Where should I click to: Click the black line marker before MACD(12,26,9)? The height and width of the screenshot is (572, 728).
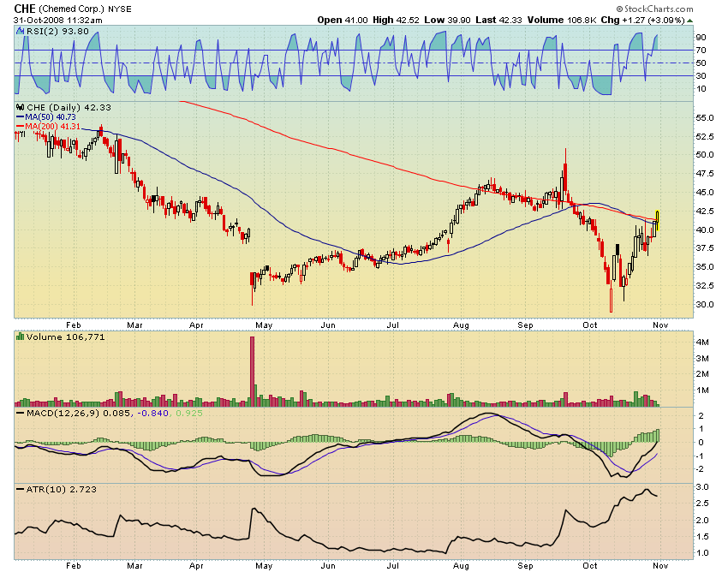tap(20, 413)
